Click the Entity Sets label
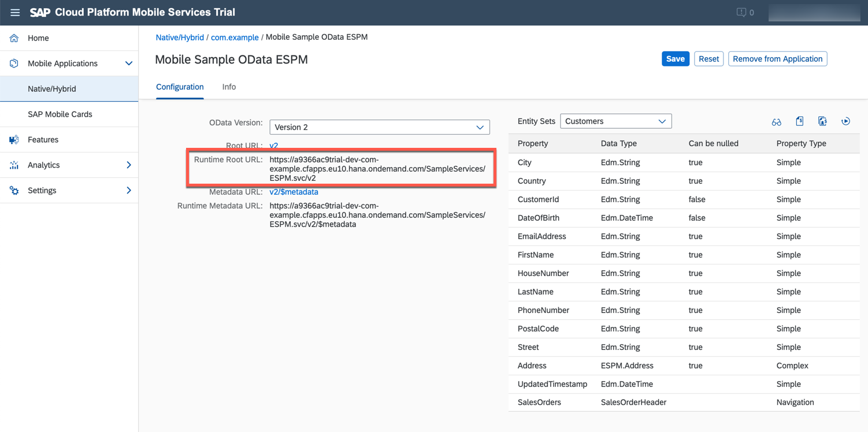Image resolution: width=868 pixels, height=432 pixels. pyautogui.click(x=536, y=121)
